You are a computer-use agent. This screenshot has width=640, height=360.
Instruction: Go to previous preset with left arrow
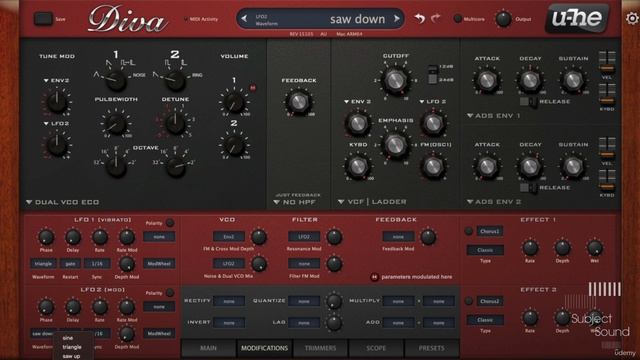pos(244,18)
